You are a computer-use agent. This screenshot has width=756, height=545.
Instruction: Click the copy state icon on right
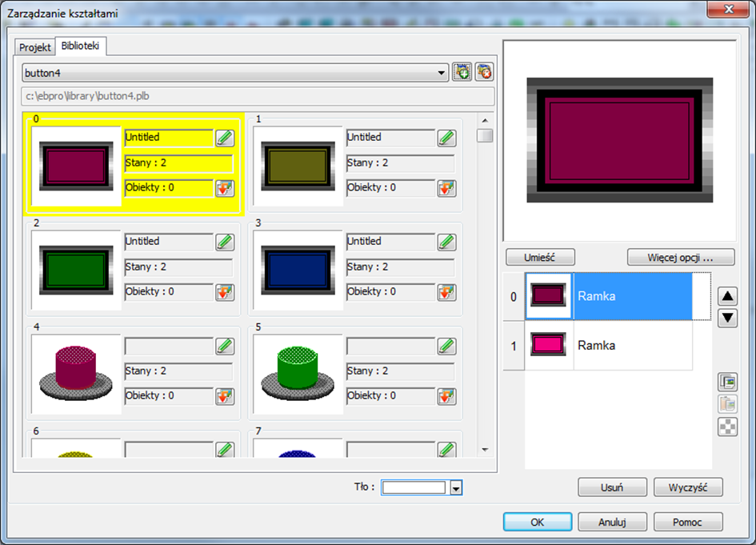[x=727, y=382]
